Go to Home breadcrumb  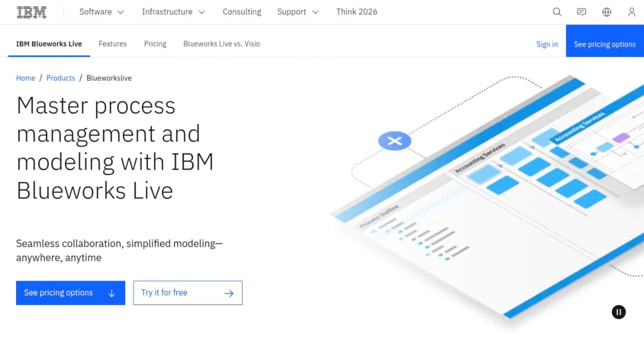[26, 78]
